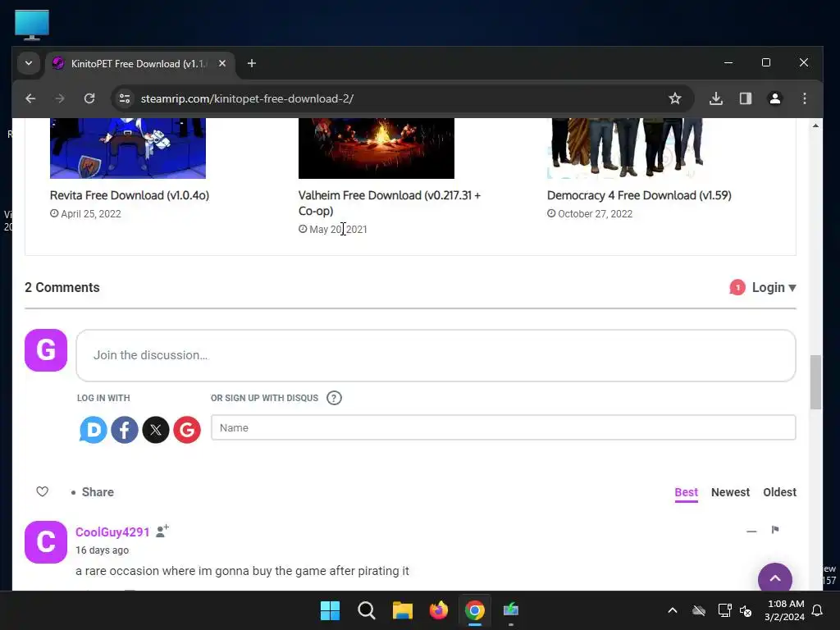Click the purple scroll-to-top button
This screenshot has width=840, height=630.
click(775, 578)
